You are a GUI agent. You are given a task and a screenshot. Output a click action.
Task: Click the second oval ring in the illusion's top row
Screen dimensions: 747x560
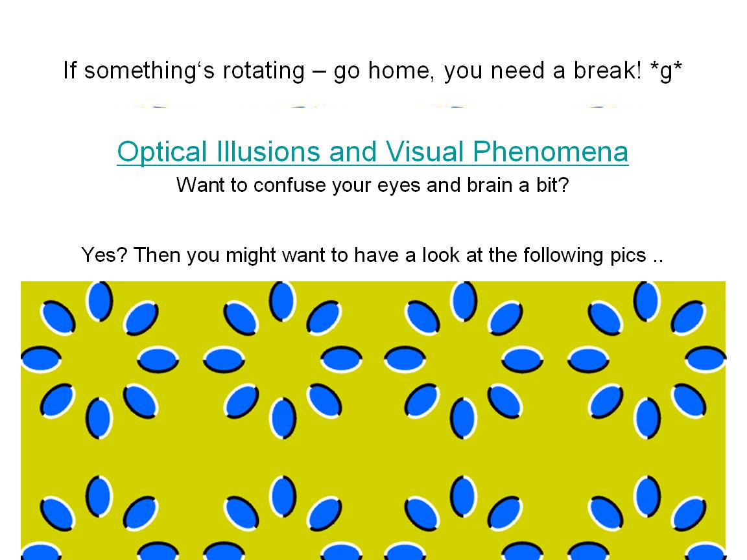click(282, 360)
